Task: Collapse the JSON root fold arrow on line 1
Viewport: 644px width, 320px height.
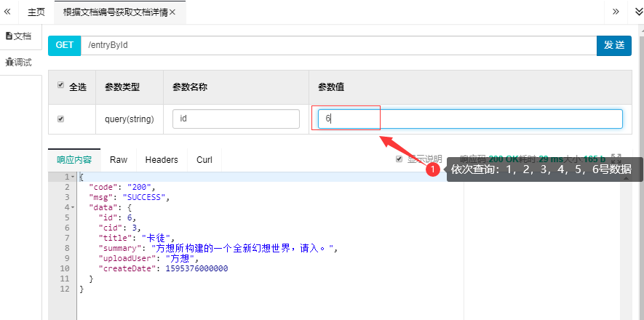Action: [73, 177]
